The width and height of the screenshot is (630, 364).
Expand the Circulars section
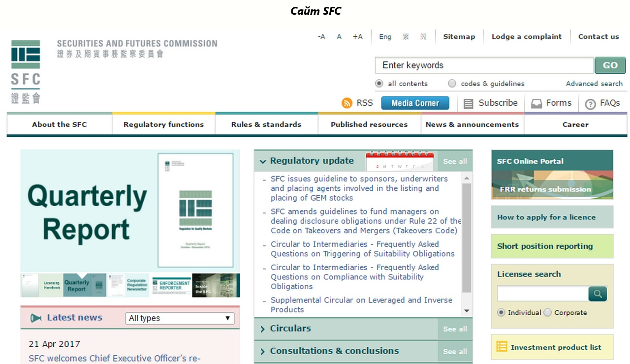tap(263, 329)
